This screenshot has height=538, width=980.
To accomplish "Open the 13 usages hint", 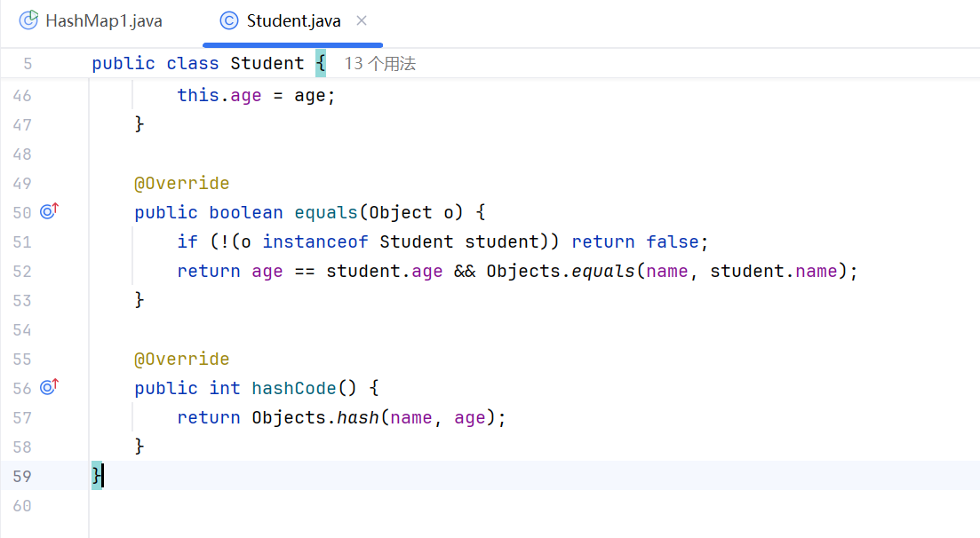I will pos(380,64).
